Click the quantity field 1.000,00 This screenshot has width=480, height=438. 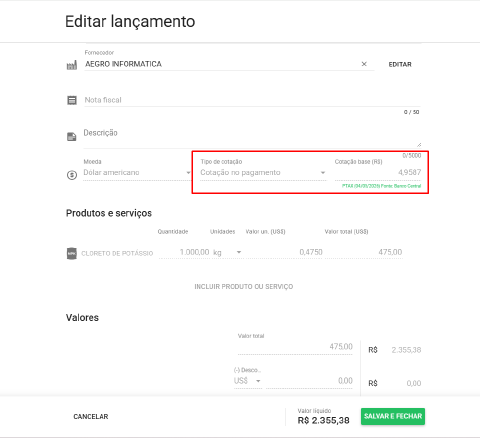pyautogui.click(x=184, y=252)
